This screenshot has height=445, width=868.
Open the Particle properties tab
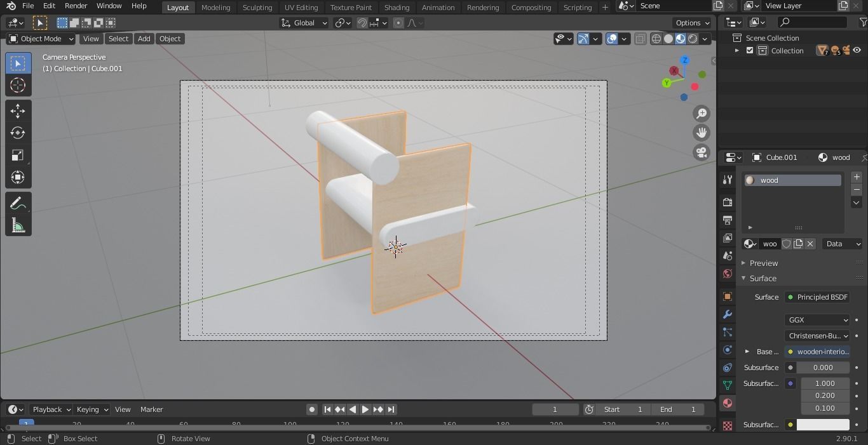728,332
